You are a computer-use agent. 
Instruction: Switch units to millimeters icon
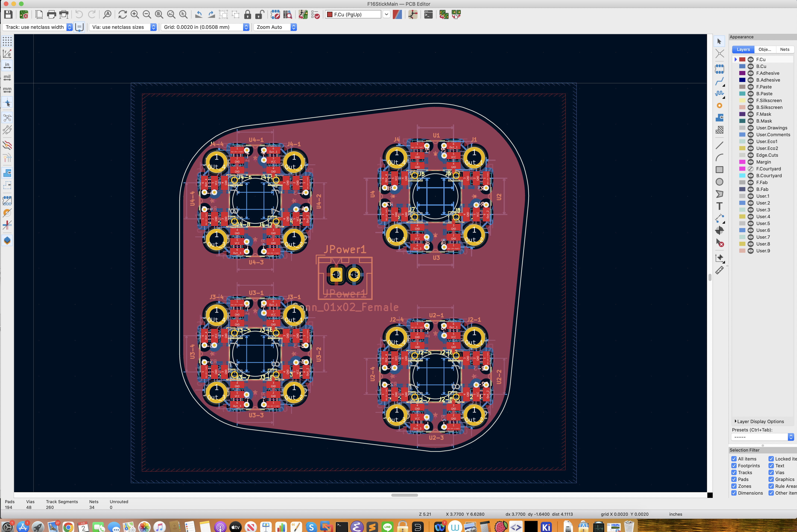[x=7, y=90]
